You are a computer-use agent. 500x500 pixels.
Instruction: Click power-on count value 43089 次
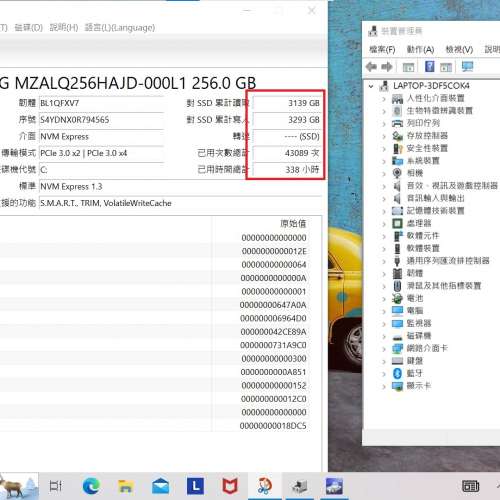(x=287, y=153)
